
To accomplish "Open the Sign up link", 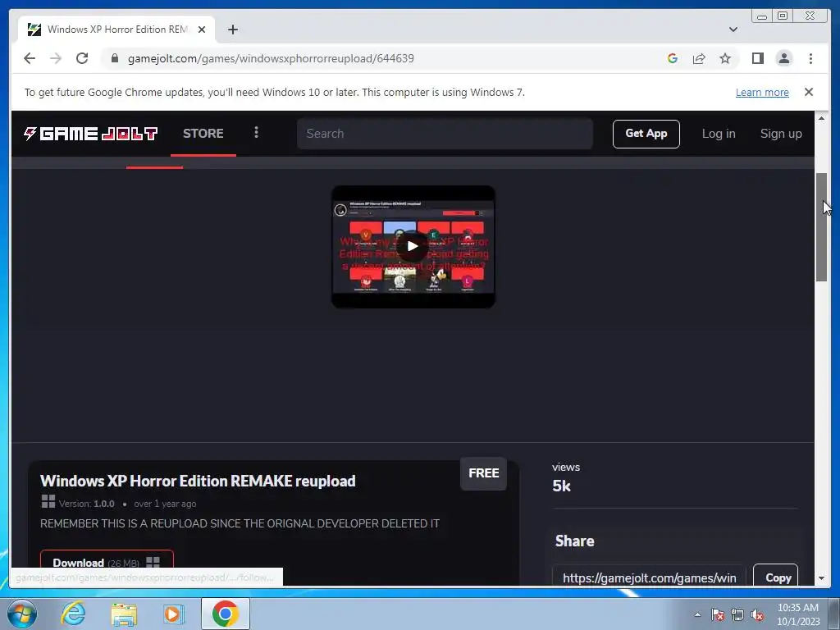I will (781, 134).
